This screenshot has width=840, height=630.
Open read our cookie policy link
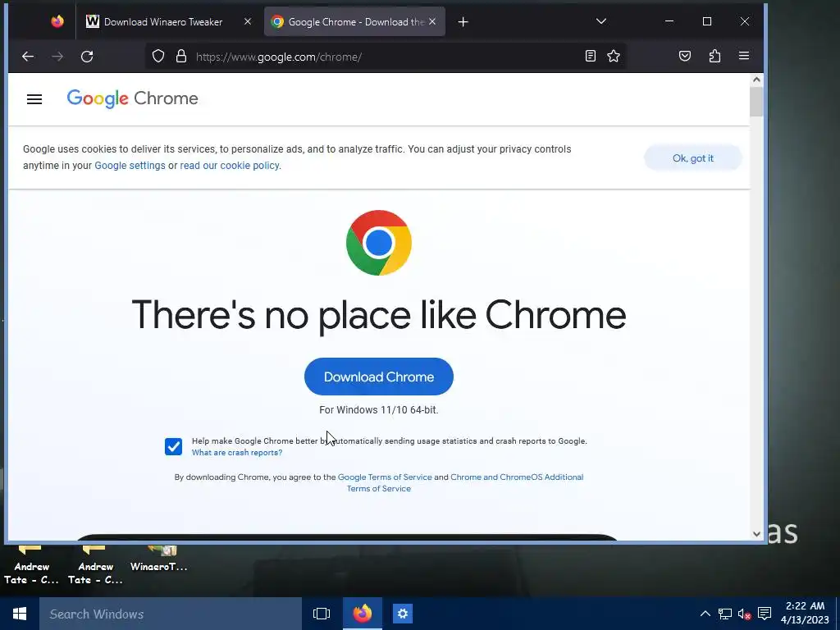(x=230, y=166)
